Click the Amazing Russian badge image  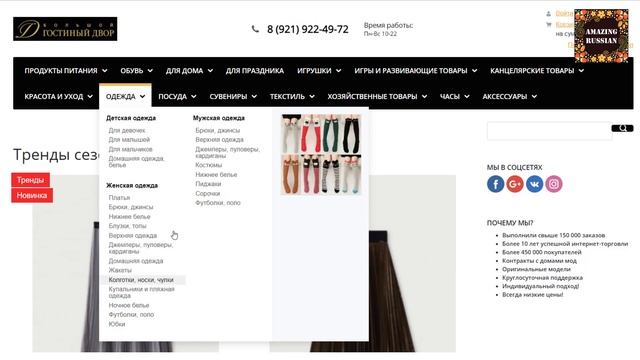tap(601, 36)
